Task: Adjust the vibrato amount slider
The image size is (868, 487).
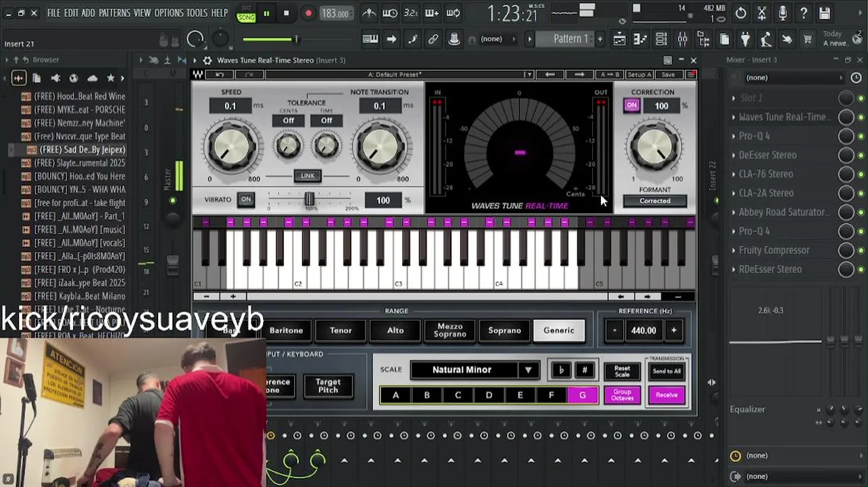Action: [309, 199]
